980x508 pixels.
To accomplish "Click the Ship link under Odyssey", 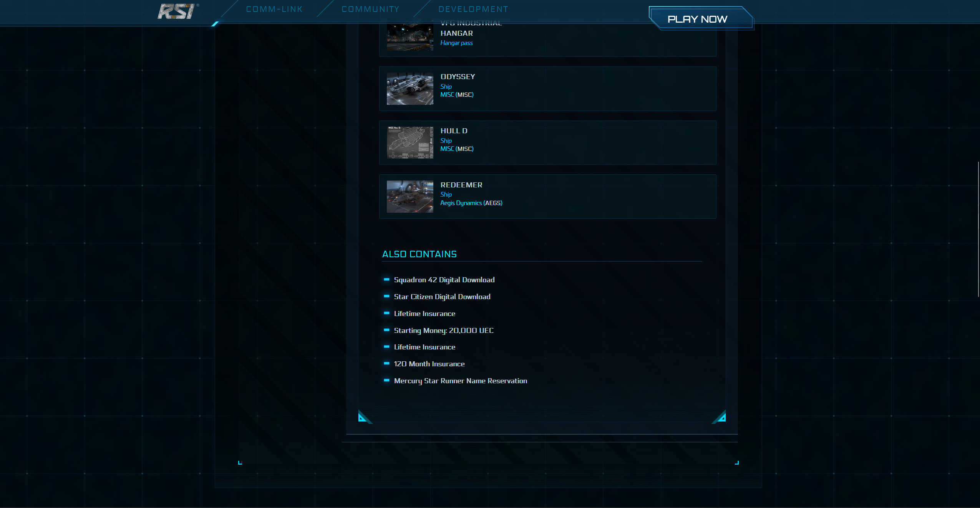I will click(446, 87).
